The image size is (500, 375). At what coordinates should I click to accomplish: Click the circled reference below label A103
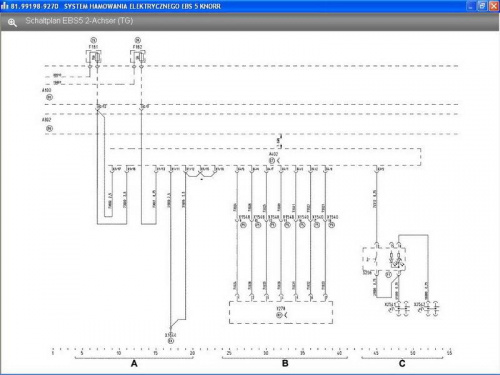click(x=49, y=97)
